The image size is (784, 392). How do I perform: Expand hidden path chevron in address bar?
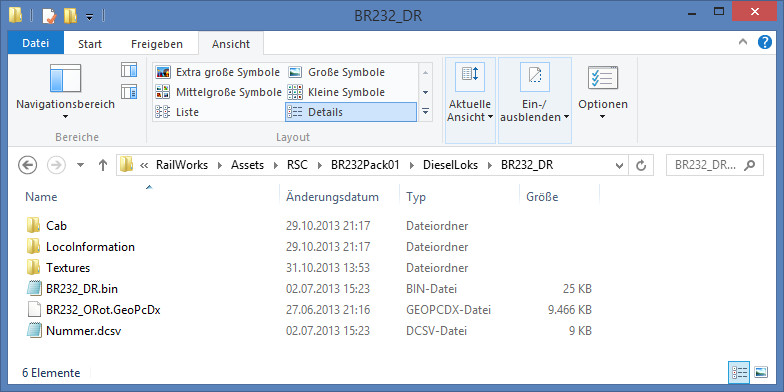(x=144, y=166)
